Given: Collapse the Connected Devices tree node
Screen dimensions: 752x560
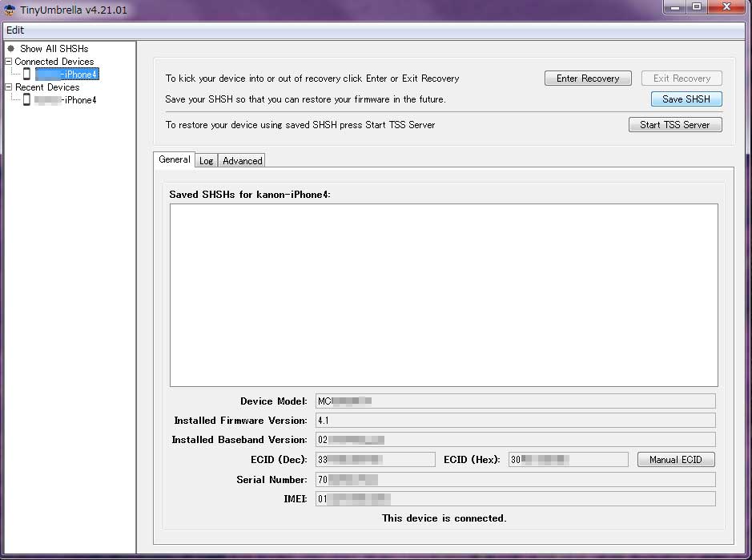Looking at the screenshot, I should (x=8, y=62).
